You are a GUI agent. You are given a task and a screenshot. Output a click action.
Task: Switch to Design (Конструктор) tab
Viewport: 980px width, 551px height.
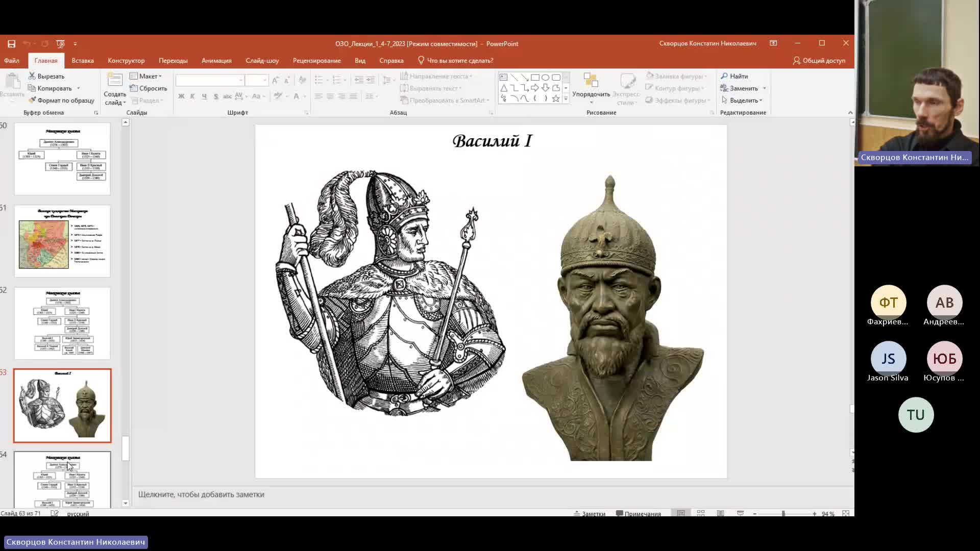(126, 60)
